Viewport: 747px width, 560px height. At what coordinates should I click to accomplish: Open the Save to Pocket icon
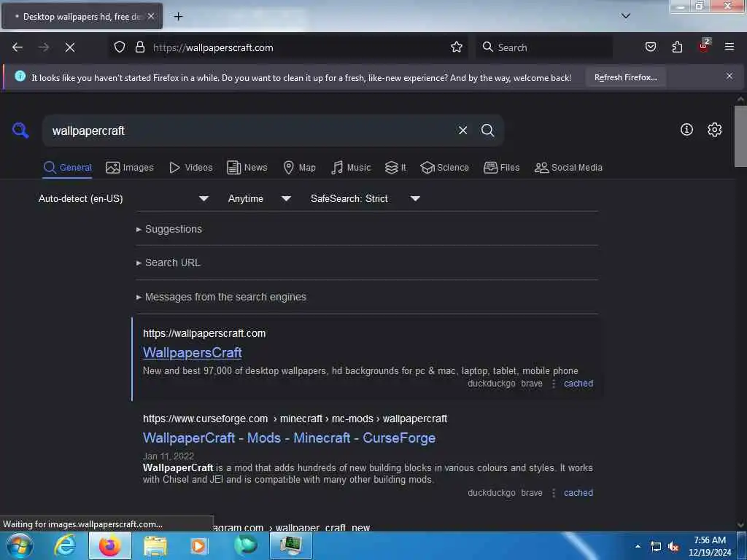click(x=650, y=47)
